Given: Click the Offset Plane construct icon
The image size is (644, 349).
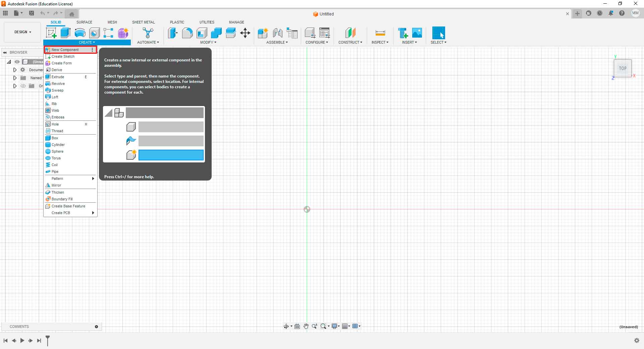Looking at the screenshot, I should point(350,33).
